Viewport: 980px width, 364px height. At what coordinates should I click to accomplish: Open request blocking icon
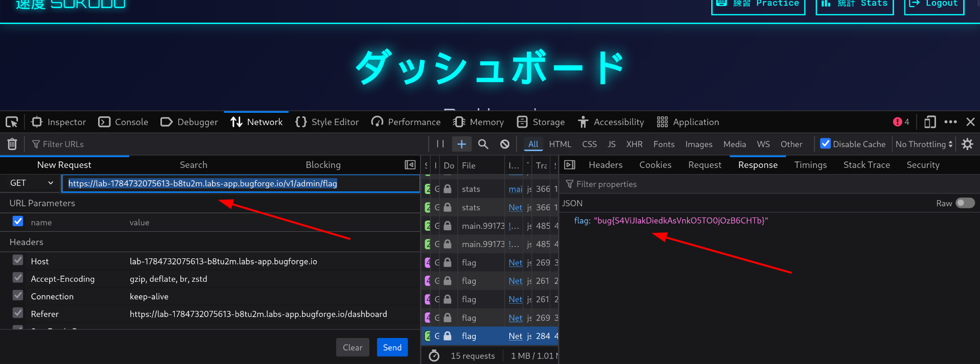[505, 144]
